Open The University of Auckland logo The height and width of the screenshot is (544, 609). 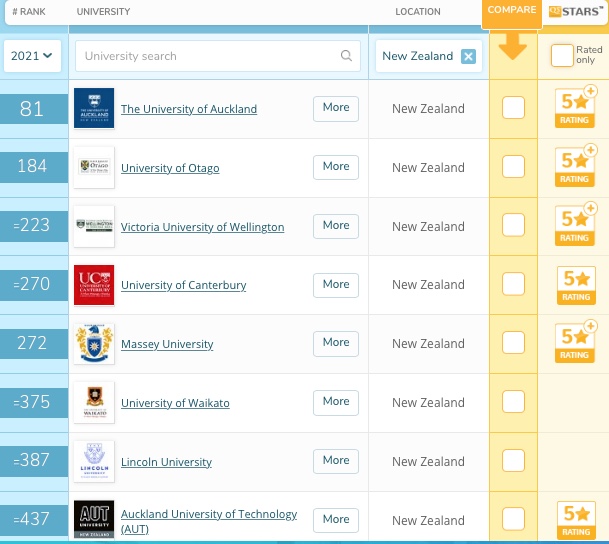click(x=94, y=108)
